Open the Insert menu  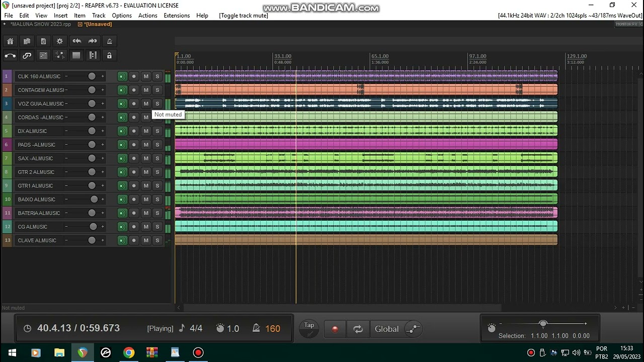pos(60,16)
